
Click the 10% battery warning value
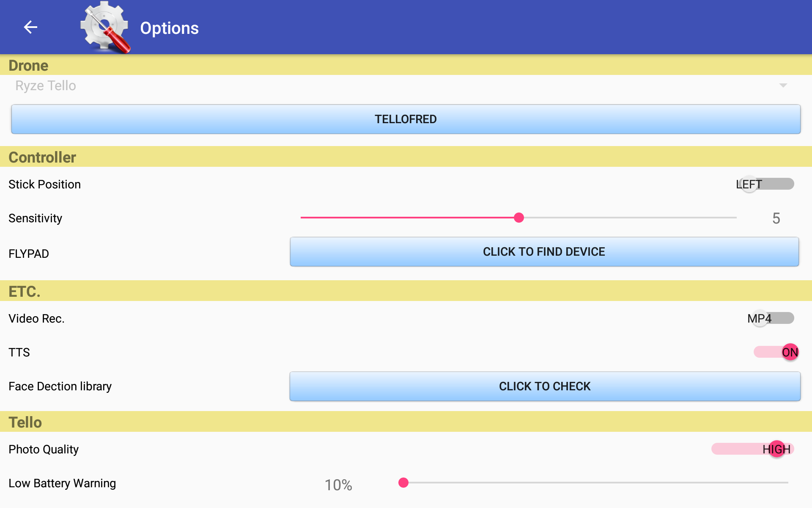[x=338, y=485]
